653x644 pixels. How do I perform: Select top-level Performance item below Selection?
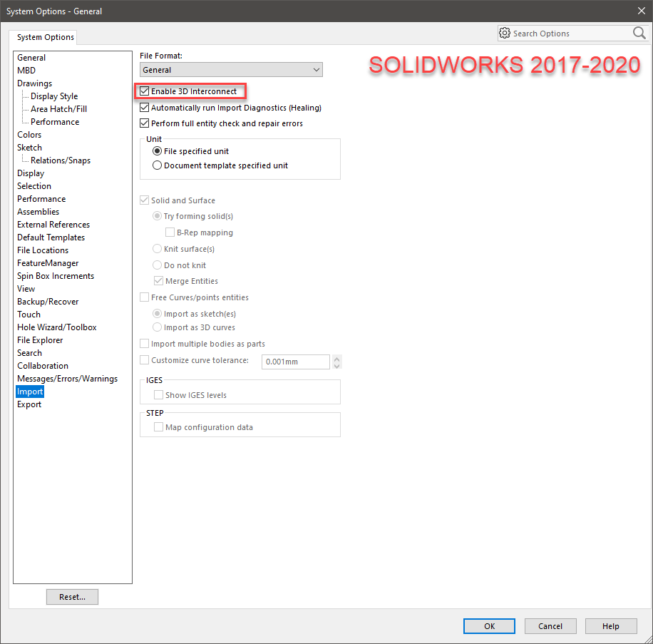click(41, 199)
